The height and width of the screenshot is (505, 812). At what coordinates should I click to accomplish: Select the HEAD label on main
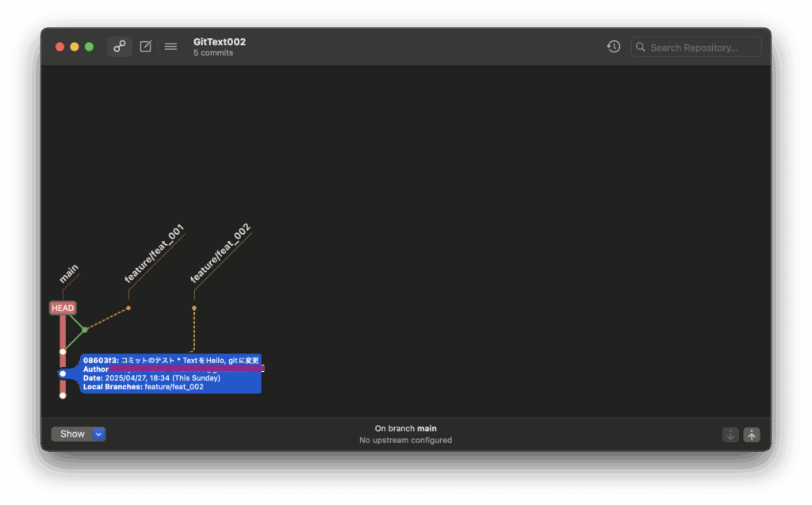click(x=63, y=308)
